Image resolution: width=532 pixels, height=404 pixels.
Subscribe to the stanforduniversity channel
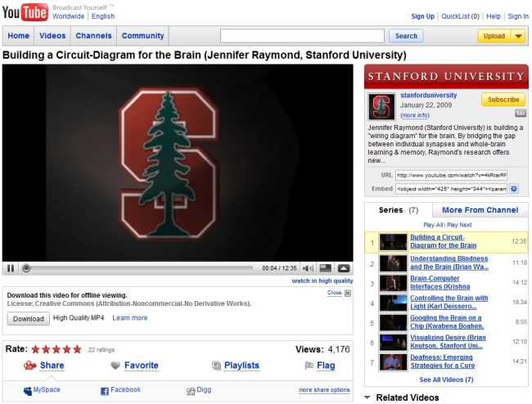(503, 100)
